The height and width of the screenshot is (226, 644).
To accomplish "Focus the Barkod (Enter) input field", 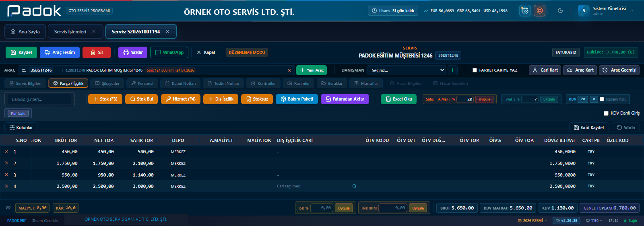I will pyautogui.click(x=39, y=99).
